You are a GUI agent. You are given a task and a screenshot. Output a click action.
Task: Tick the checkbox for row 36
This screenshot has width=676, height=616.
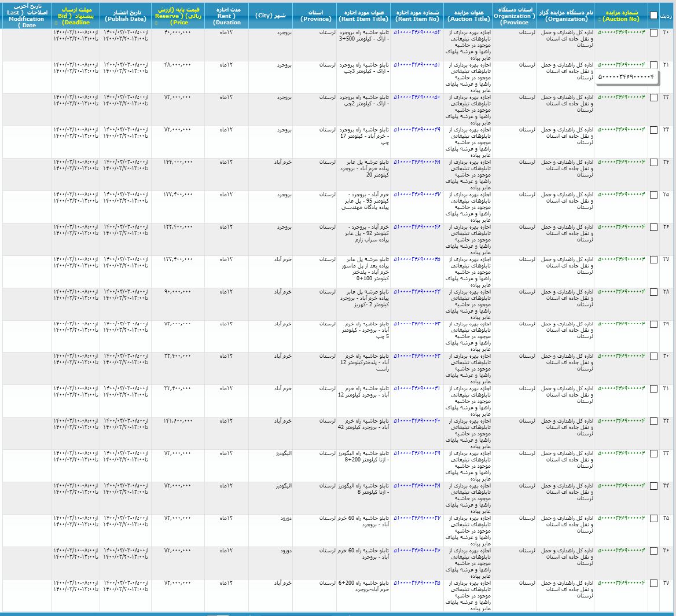point(653,552)
